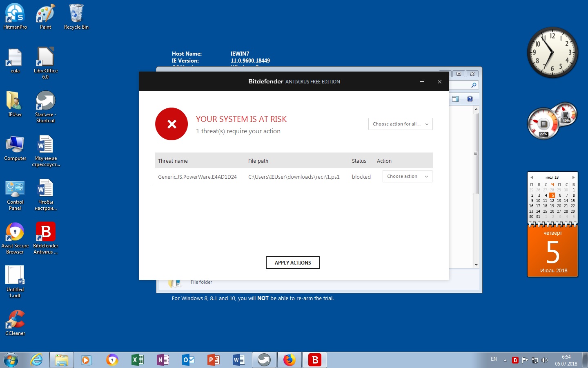
Task: Toggle the preview pane in the Explorer window
Action: pyautogui.click(x=455, y=99)
